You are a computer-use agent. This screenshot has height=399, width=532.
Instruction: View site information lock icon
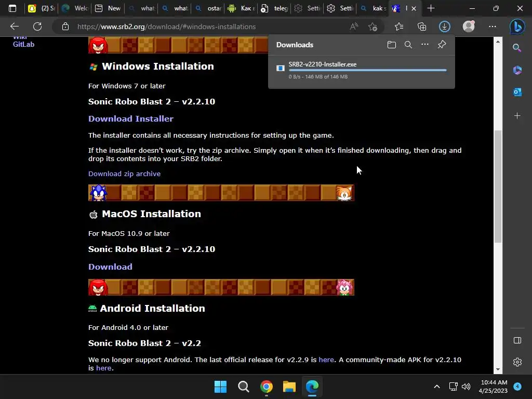[x=65, y=26]
